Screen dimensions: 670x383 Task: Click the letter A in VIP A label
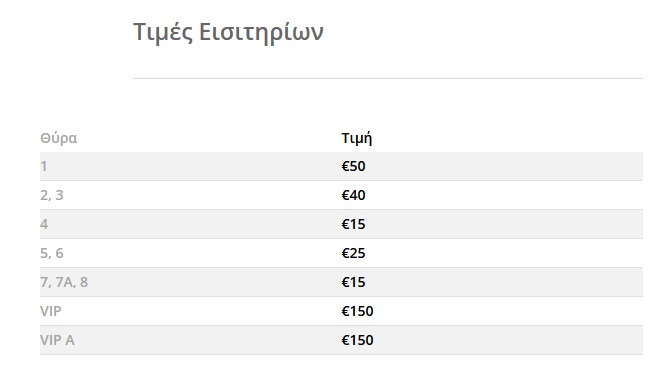pos(70,340)
